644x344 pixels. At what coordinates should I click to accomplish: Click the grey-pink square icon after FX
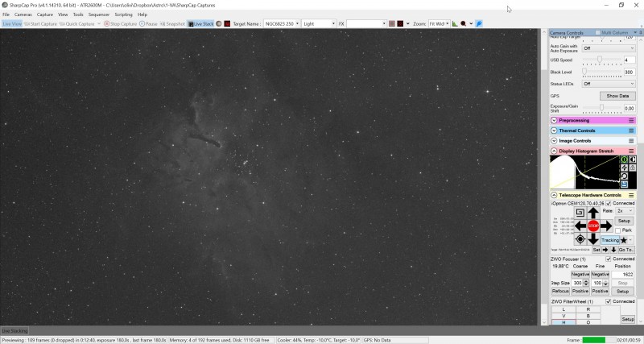click(392, 24)
